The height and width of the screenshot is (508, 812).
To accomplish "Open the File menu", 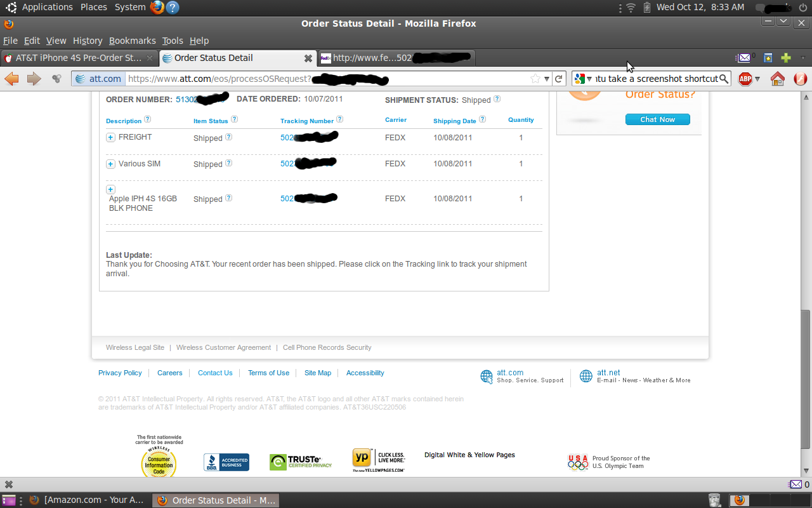I will coord(10,41).
